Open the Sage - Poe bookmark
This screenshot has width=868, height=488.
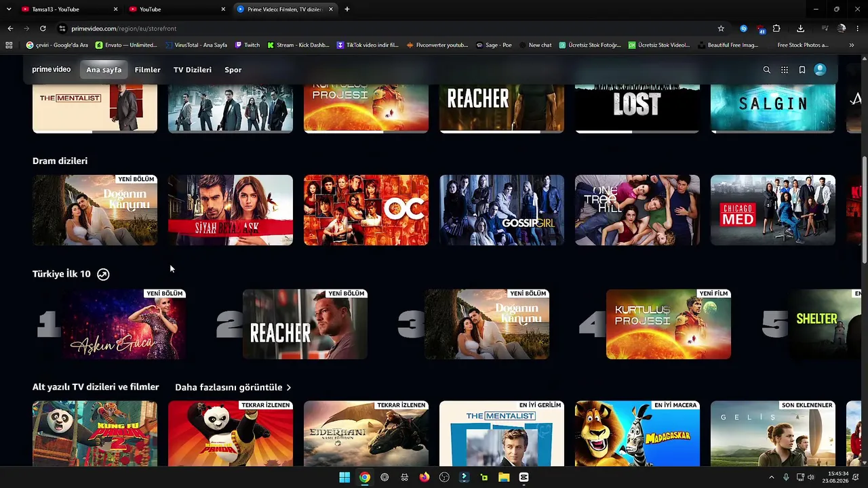[494, 45]
